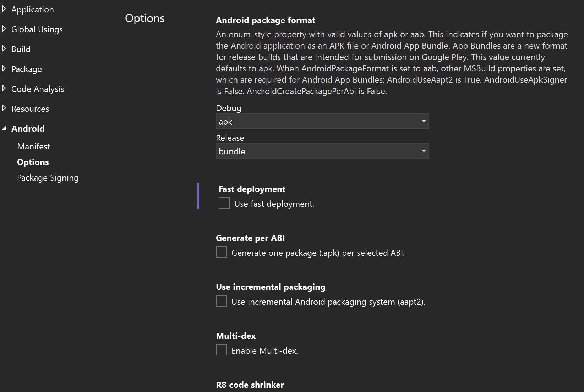Click the Fast deployment section heading
584x392 pixels.
point(252,189)
